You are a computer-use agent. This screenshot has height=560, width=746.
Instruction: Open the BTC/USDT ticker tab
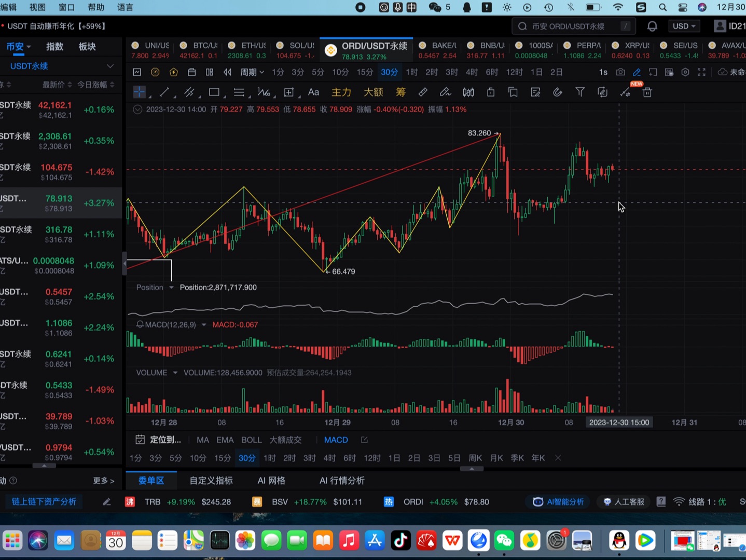(x=200, y=50)
